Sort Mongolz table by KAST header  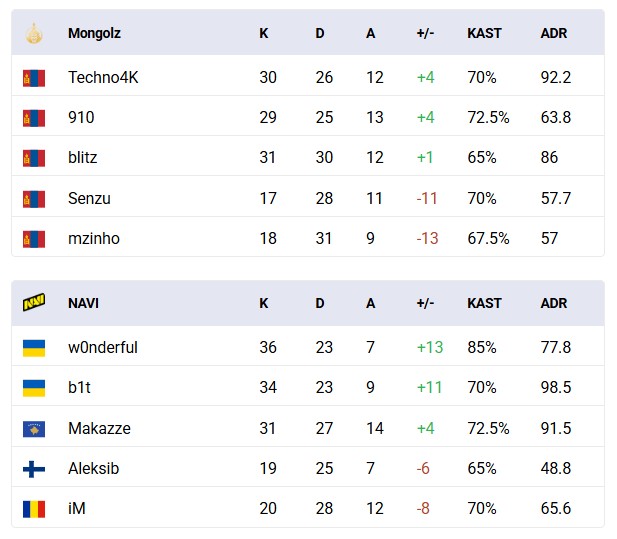(484, 33)
